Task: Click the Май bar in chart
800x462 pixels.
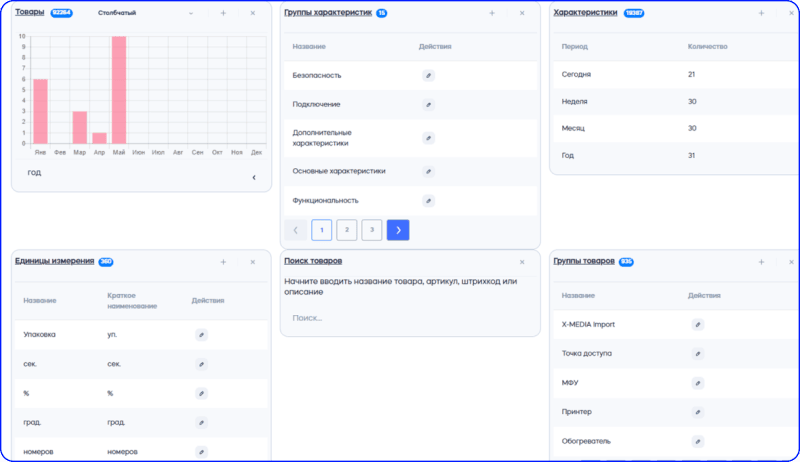Action: point(119,90)
